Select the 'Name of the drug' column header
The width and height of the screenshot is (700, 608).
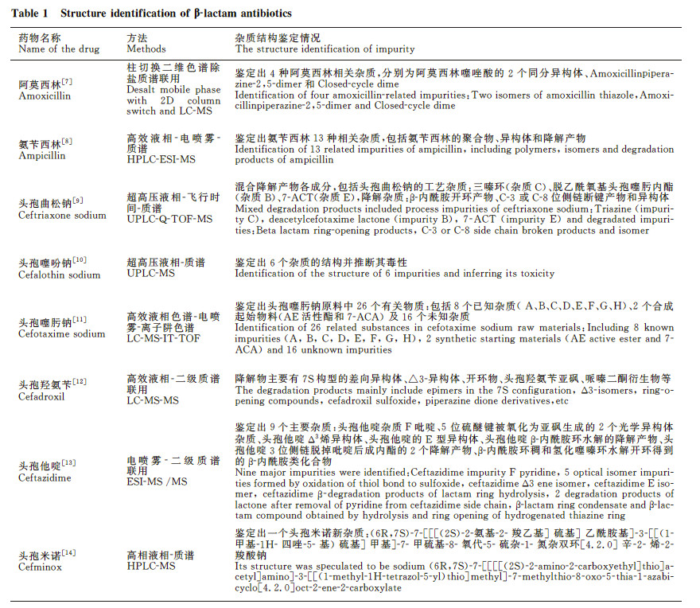point(59,49)
